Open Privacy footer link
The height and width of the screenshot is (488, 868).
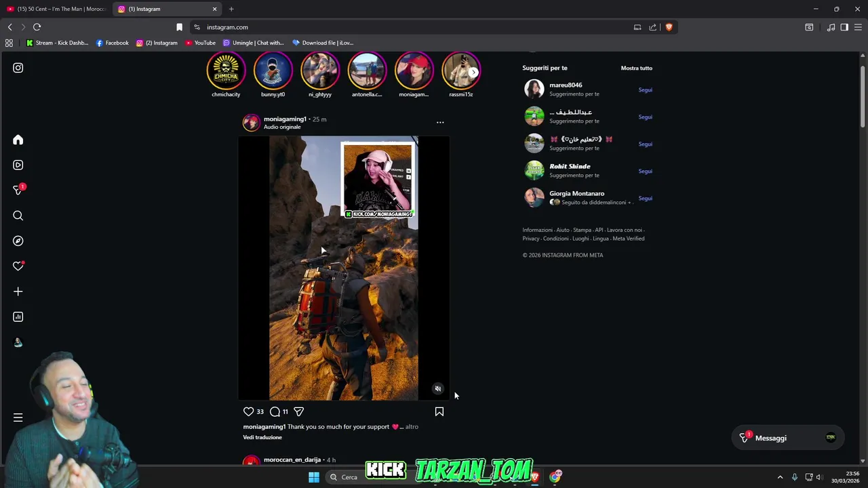tap(531, 239)
